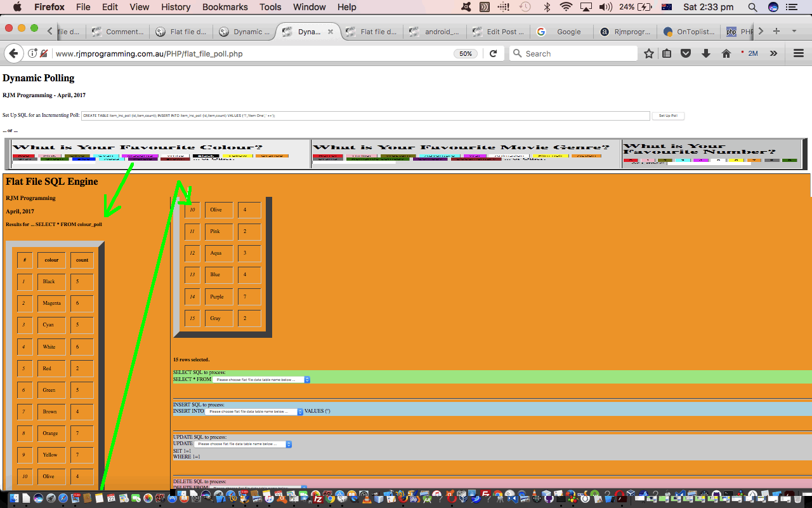Click the 'count' column header
The width and height of the screenshot is (812, 508).
click(x=82, y=260)
